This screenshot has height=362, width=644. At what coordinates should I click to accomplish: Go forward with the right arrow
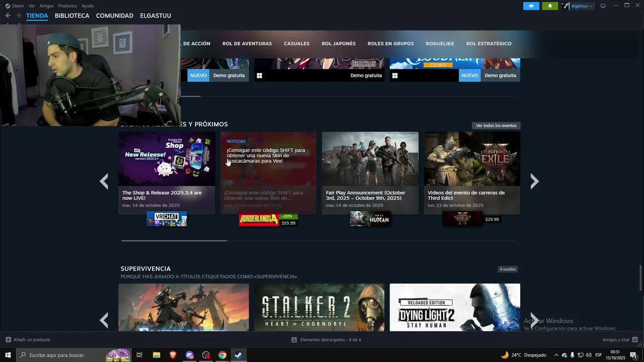19,16
